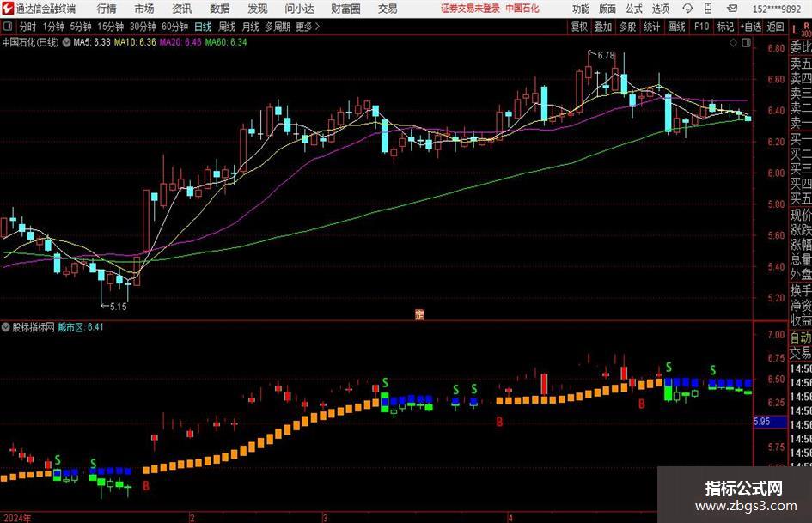Click the 返回 back button

pos(775,27)
